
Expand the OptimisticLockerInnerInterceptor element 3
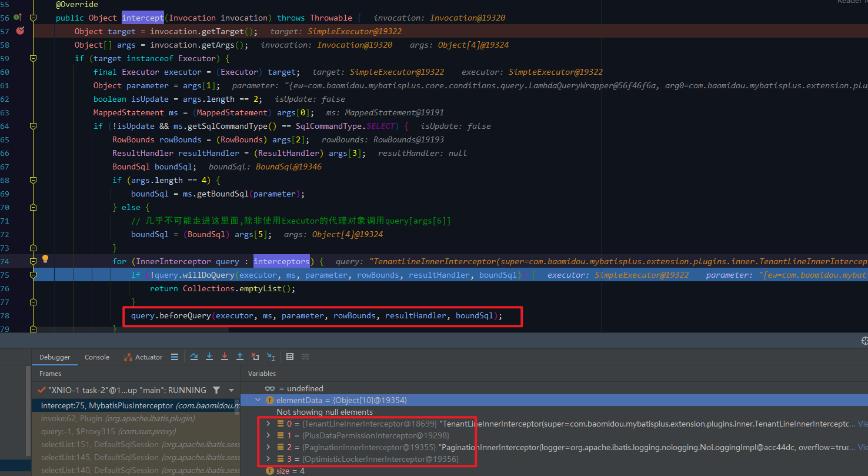pos(268,459)
